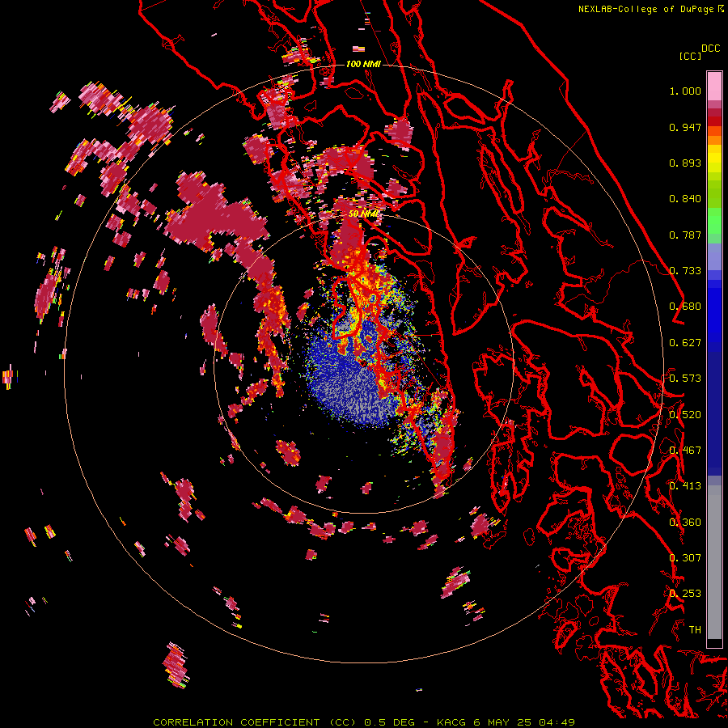Select the 0.520 scale value
This screenshot has height=728, width=728.
[x=685, y=415]
